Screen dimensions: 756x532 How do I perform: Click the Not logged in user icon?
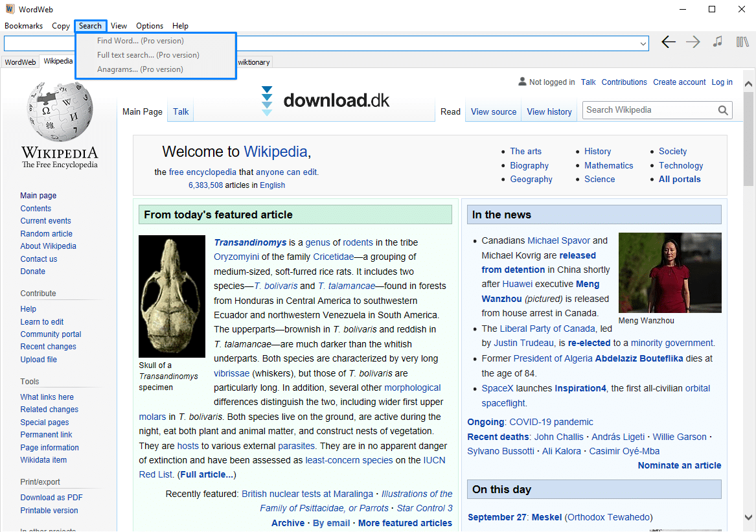pos(522,82)
